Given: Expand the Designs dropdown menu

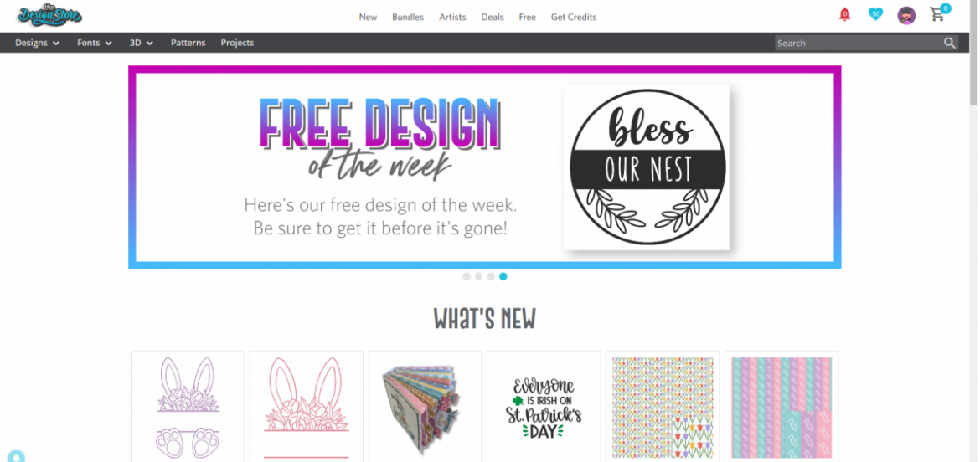Looking at the screenshot, I should coord(38,43).
